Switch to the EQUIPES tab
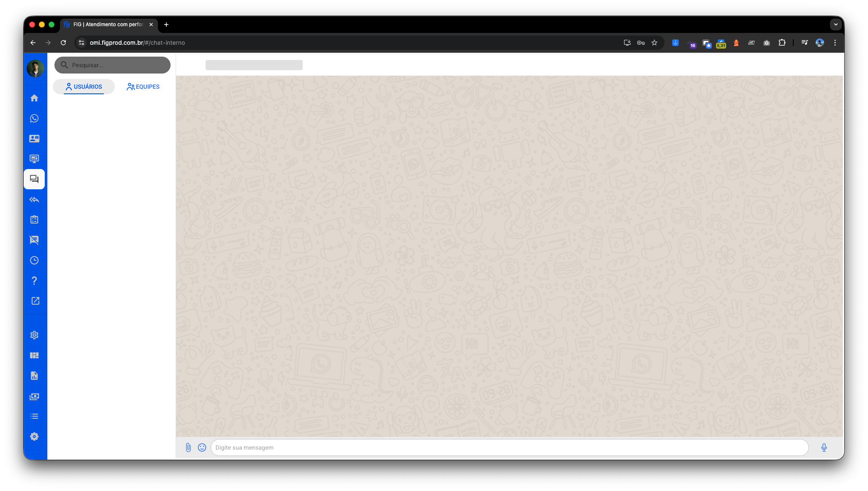This screenshot has width=868, height=491. [143, 87]
